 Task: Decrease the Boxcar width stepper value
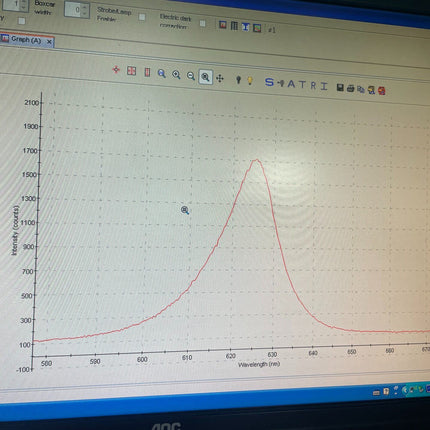[x=85, y=13]
